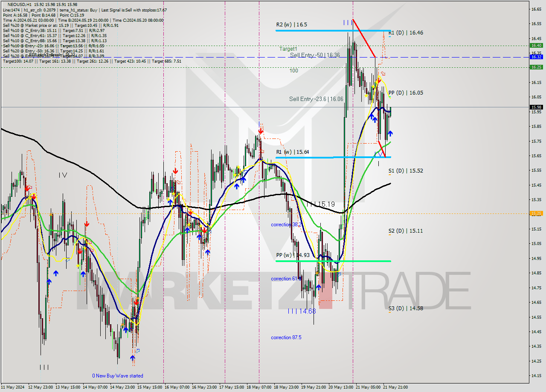Click the 'S3 (D) | 14.58' support label
Viewport: 546px width, 392px height.
pyautogui.click(x=406, y=308)
